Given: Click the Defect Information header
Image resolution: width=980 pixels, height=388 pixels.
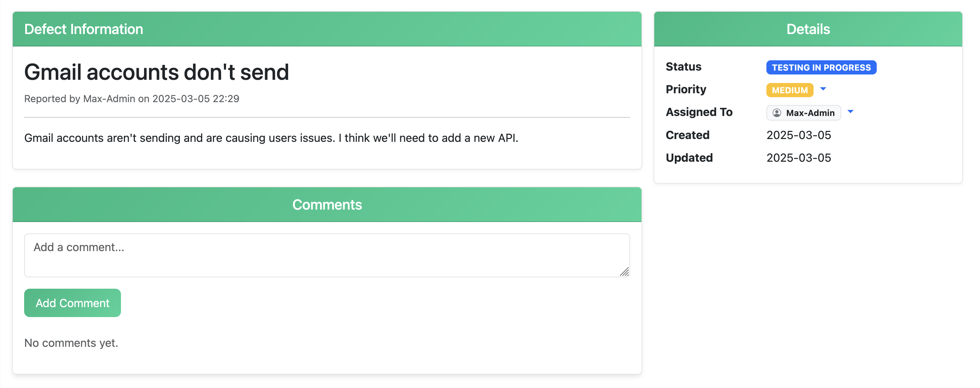Looking at the screenshot, I should click(x=84, y=29).
